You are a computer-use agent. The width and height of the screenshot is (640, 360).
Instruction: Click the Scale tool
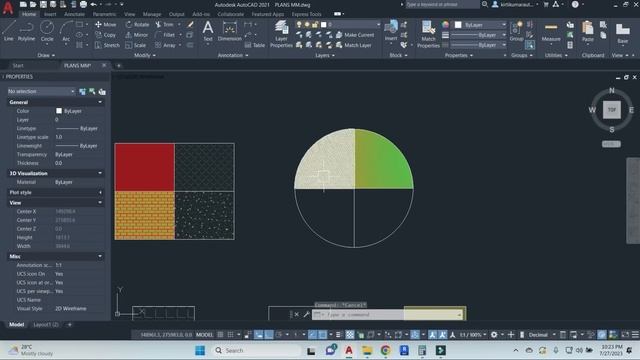[x=136, y=45]
